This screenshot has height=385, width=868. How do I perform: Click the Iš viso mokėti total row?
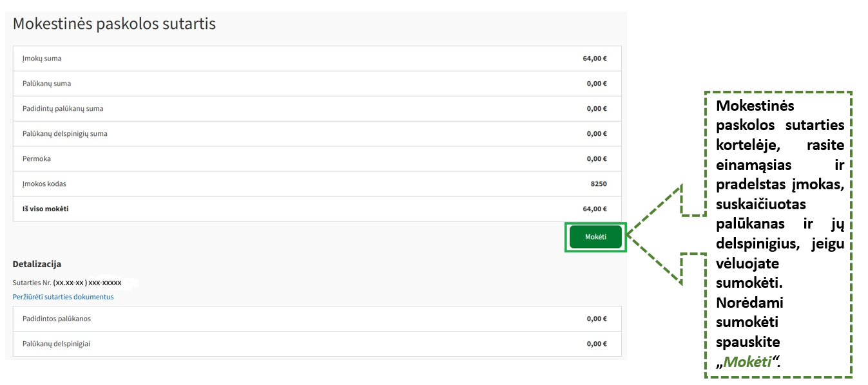[x=317, y=209]
